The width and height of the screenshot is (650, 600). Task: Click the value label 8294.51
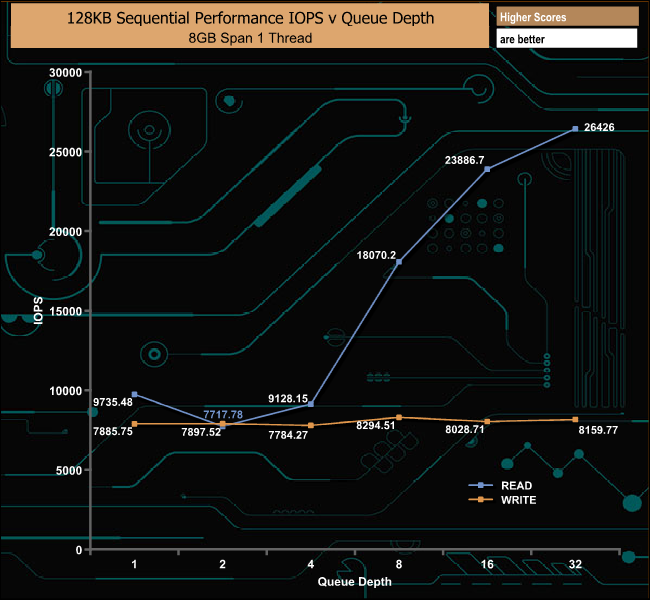coord(376,425)
